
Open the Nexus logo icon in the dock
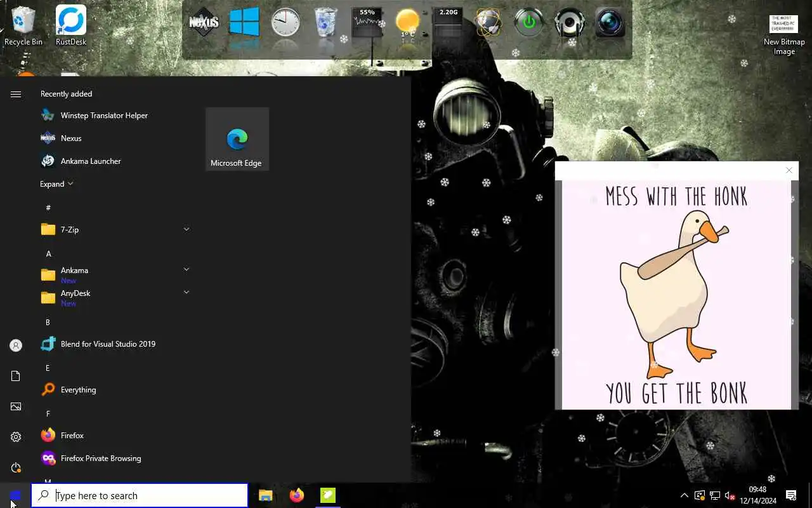tap(204, 23)
